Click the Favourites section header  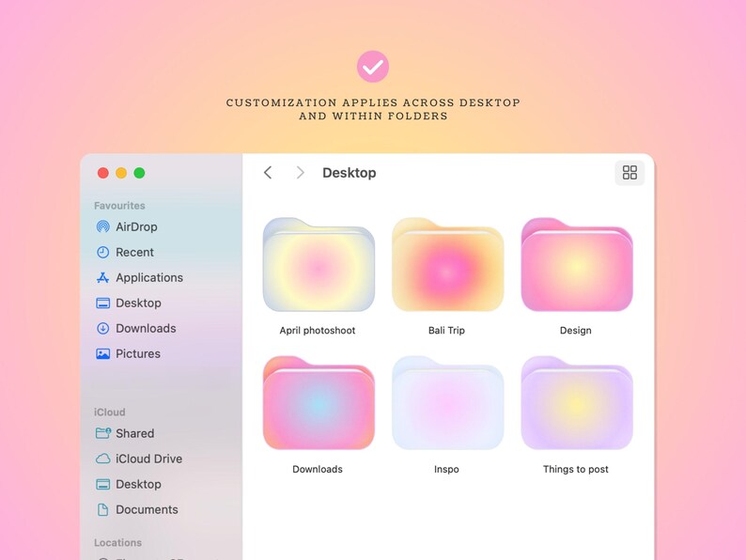point(119,206)
